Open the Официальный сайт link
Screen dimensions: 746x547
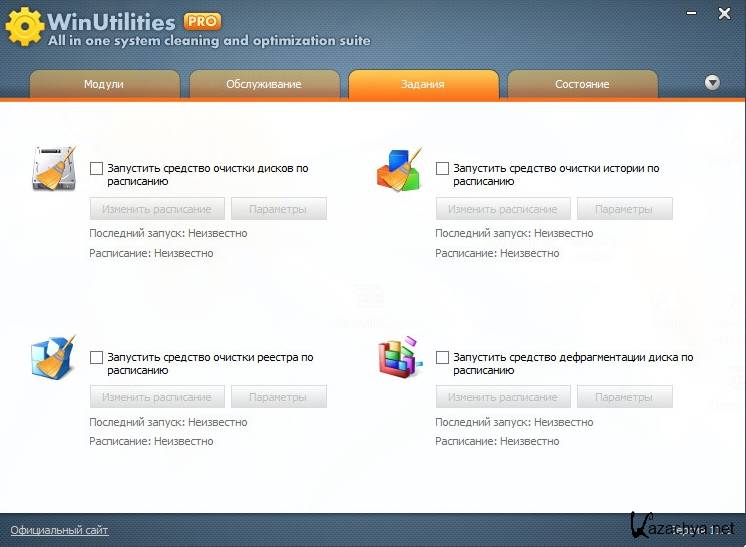[59, 530]
